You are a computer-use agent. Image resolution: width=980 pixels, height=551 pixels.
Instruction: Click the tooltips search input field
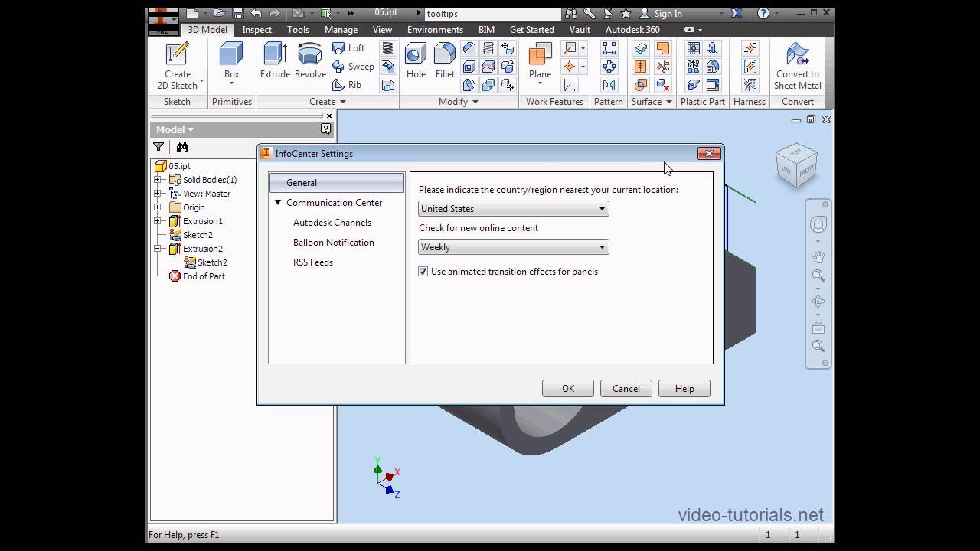pyautogui.click(x=492, y=14)
